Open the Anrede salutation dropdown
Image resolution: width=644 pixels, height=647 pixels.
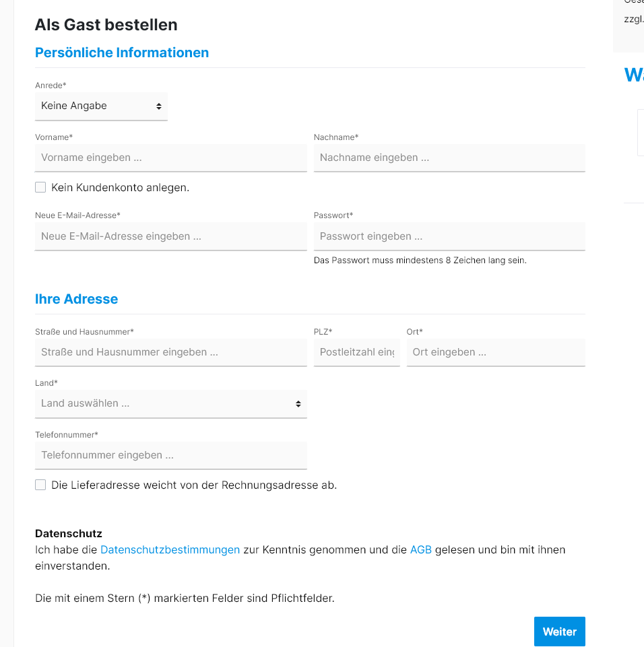[x=101, y=106]
